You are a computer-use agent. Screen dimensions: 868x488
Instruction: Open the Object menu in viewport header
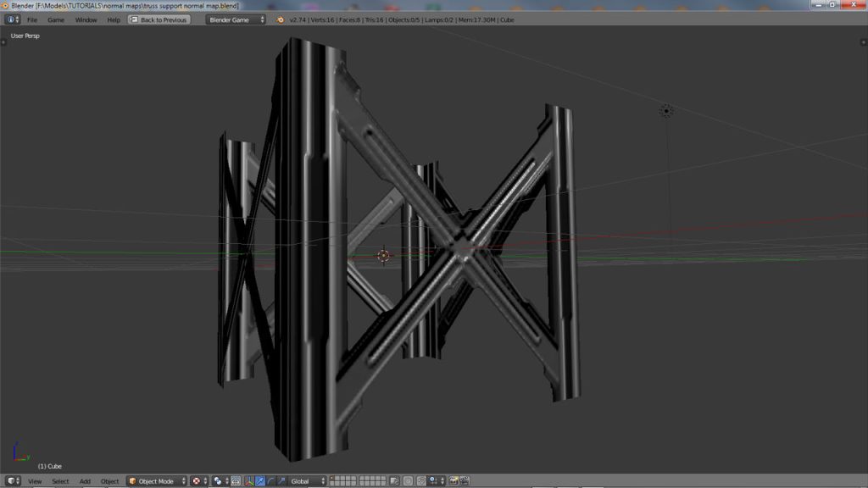point(108,480)
